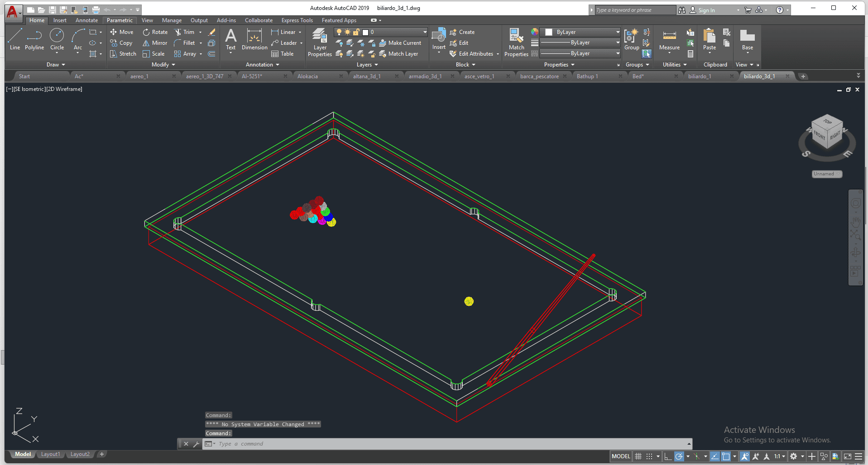
Task: Select the Measure utility
Action: [x=669, y=40]
